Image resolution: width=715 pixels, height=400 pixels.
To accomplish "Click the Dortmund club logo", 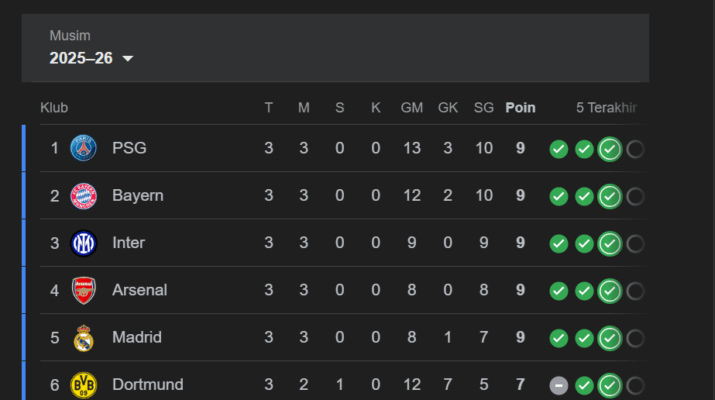I will tap(84, 385).
